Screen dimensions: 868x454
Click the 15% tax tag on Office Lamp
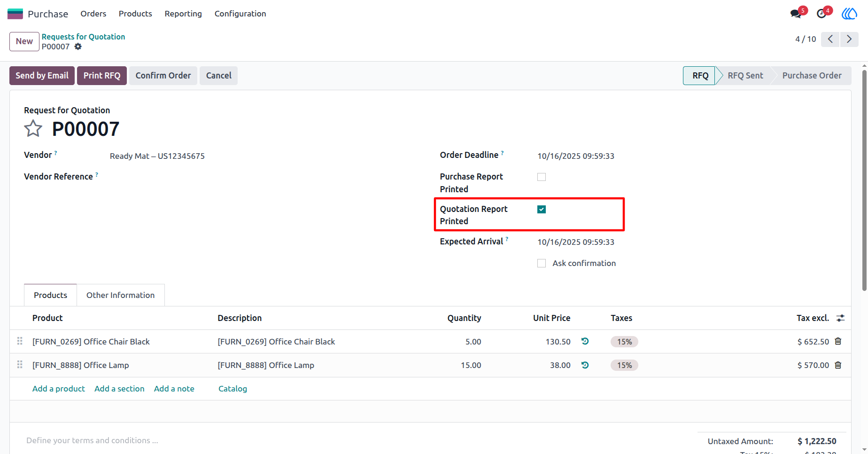(x=624, y=365)
